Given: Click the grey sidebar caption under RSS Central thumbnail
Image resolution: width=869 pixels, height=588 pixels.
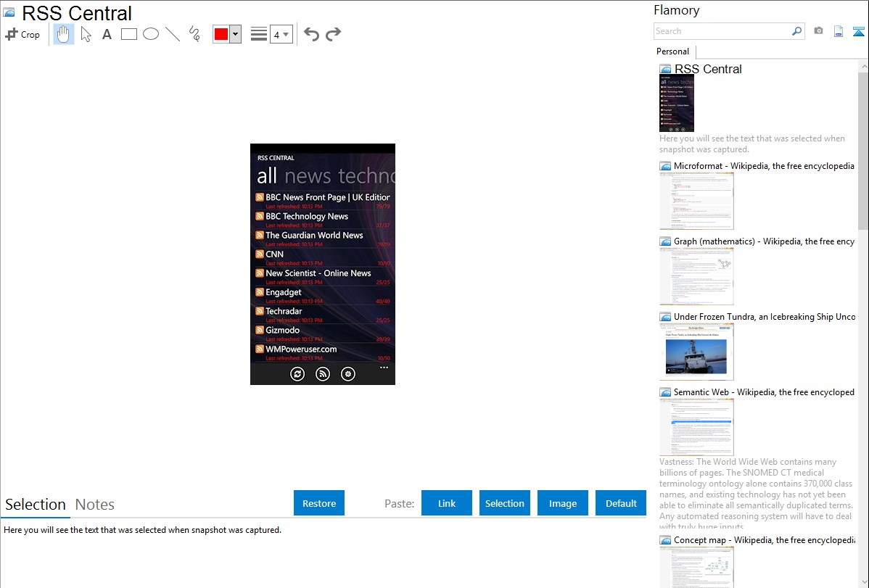Looking at the screenshot, I should point(752,144).
